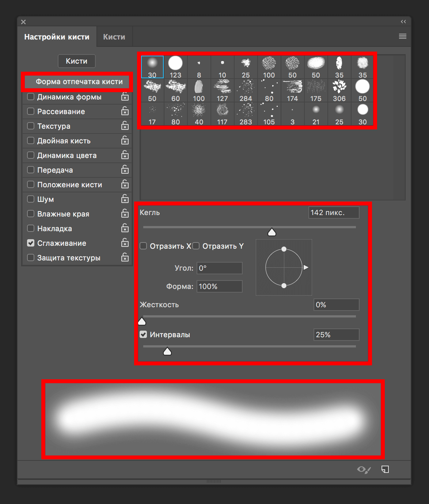Click the live brush preview eye icon
The width and height of the screenshot is (429, 504).
(364, 470)
